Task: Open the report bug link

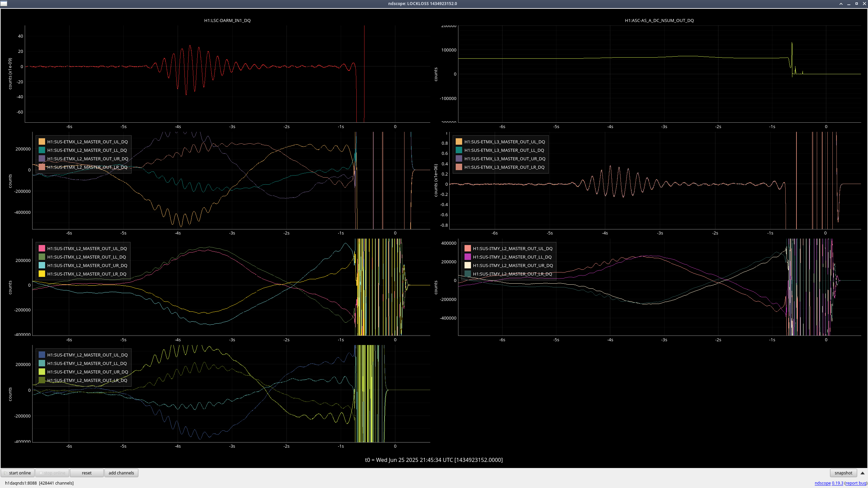Action: (856, 483)
